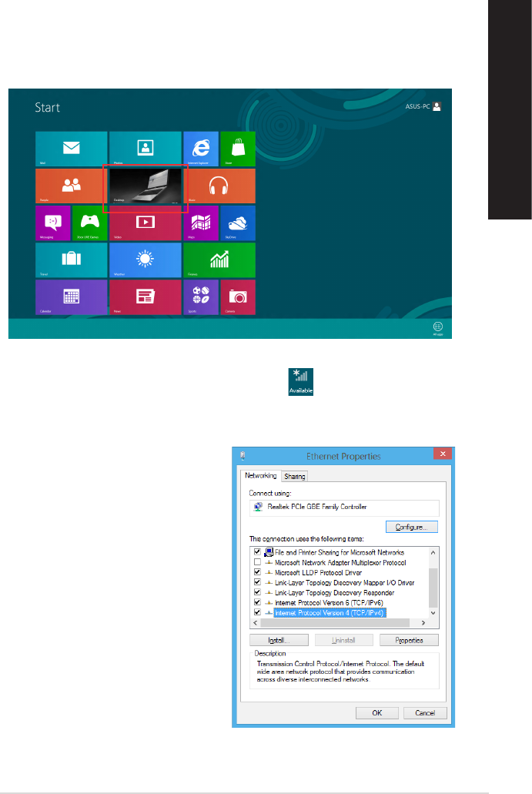This screenshot has width=532, height=794.
Task: Open the Music tile
Action: click(219, 186)
